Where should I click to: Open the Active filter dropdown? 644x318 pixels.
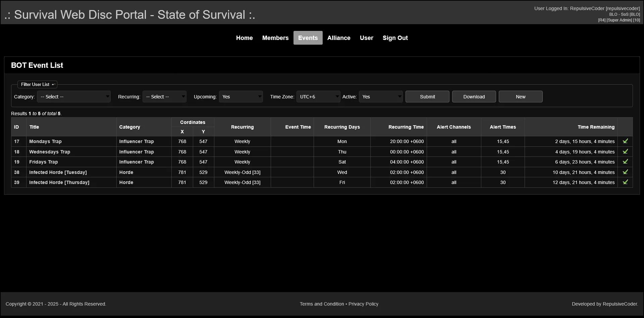381,97
